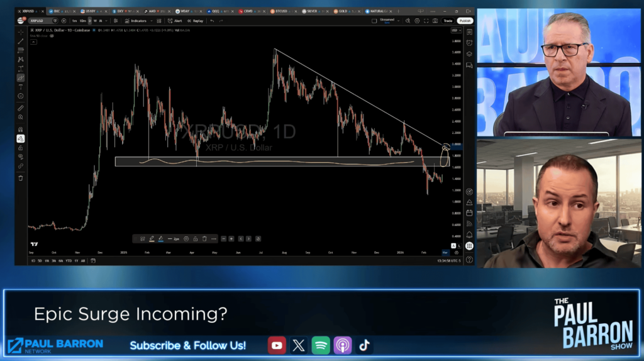Toggle auto scale A button

(x=453, y=246)
